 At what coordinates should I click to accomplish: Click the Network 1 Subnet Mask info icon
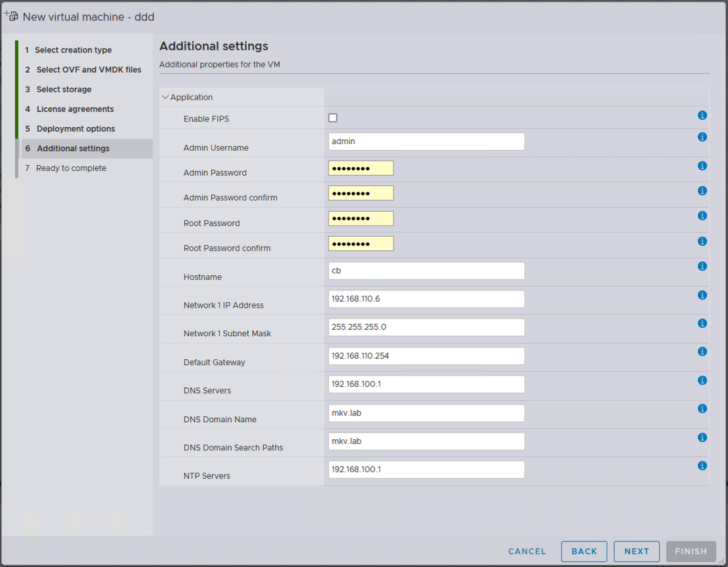point(702,323)
